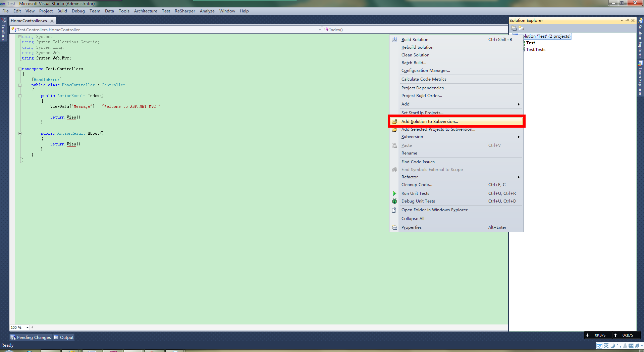Select Calculate Code Metrics
This screenshot has height=352, width=644.
point(456,79)
